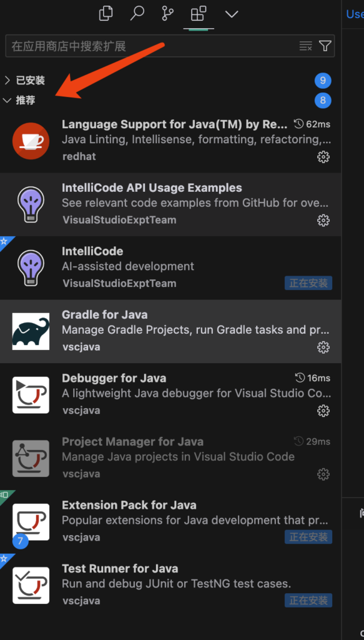
Task: Open the Search view icon
Action: pos(137,14)
